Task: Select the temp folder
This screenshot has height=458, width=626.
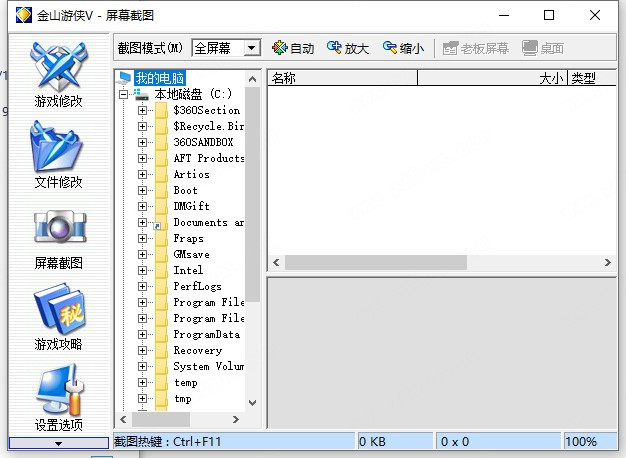Action: [x=186, y=382]
